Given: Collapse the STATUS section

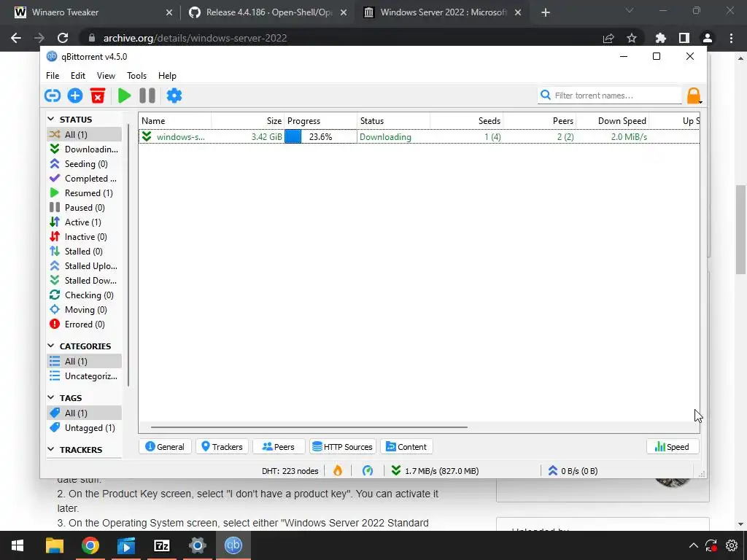Looking at the screenshot, I should click(x=51, y=119).
